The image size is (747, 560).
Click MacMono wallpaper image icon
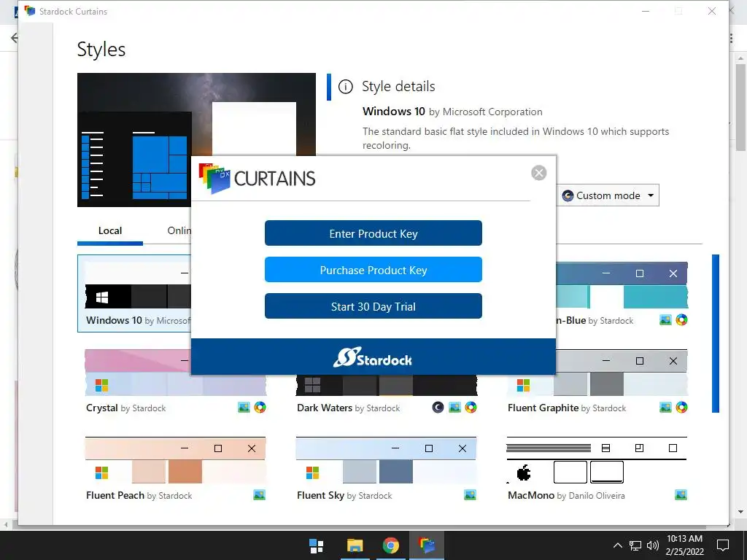click(x=681, y=495)
